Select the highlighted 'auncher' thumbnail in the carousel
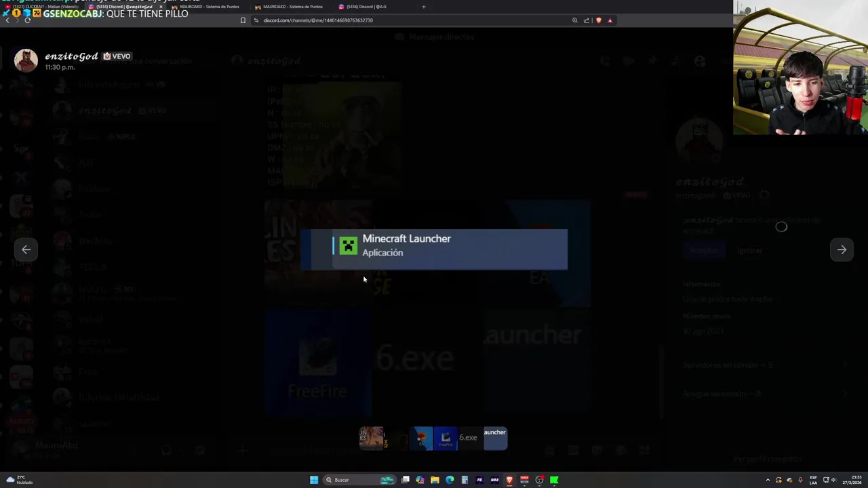The image size is (868, 488). point(495,438)
